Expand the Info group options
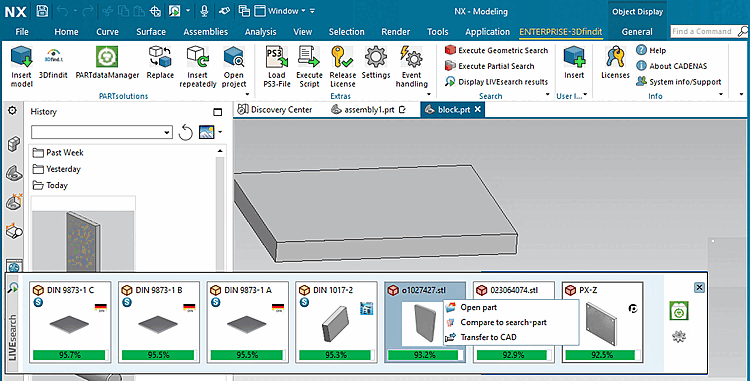 (721, 95)
